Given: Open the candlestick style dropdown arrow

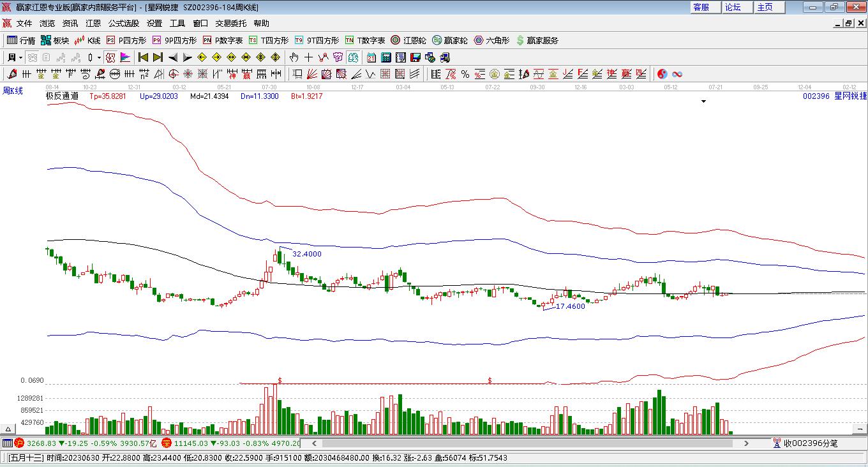Looking at the screenshot, I should coord(99,57).
